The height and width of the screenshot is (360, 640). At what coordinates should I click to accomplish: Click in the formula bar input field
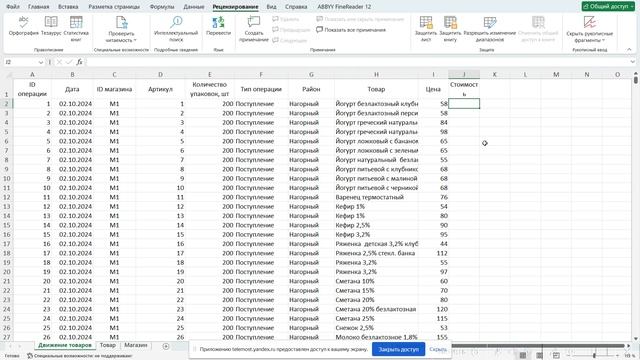point(357,62)
